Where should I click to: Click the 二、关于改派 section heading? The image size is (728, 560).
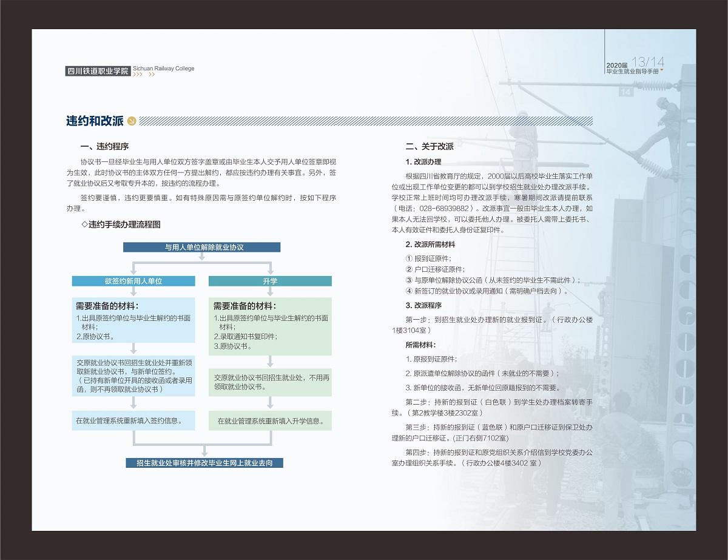pyautogui.click(x=430, y=146)
